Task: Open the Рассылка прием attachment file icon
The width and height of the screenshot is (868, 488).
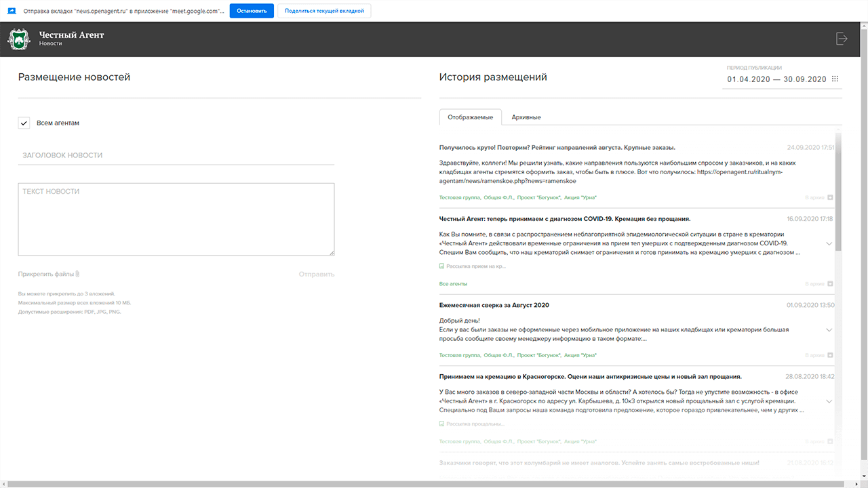Action: (x=441, y=266)
